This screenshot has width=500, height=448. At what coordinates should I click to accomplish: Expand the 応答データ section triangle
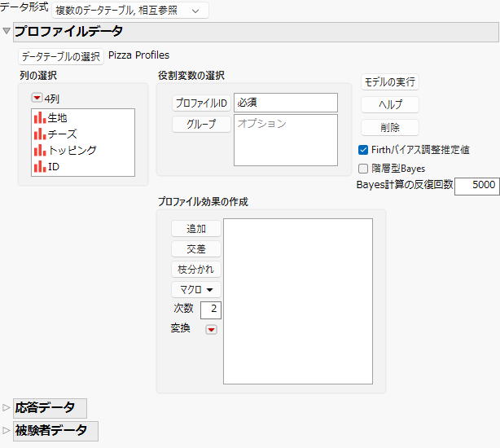(6, 407)
